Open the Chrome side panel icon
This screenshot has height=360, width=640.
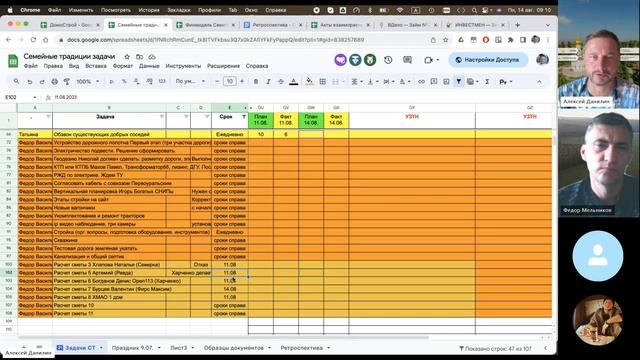pyautogui.click(x=523, y=40)
